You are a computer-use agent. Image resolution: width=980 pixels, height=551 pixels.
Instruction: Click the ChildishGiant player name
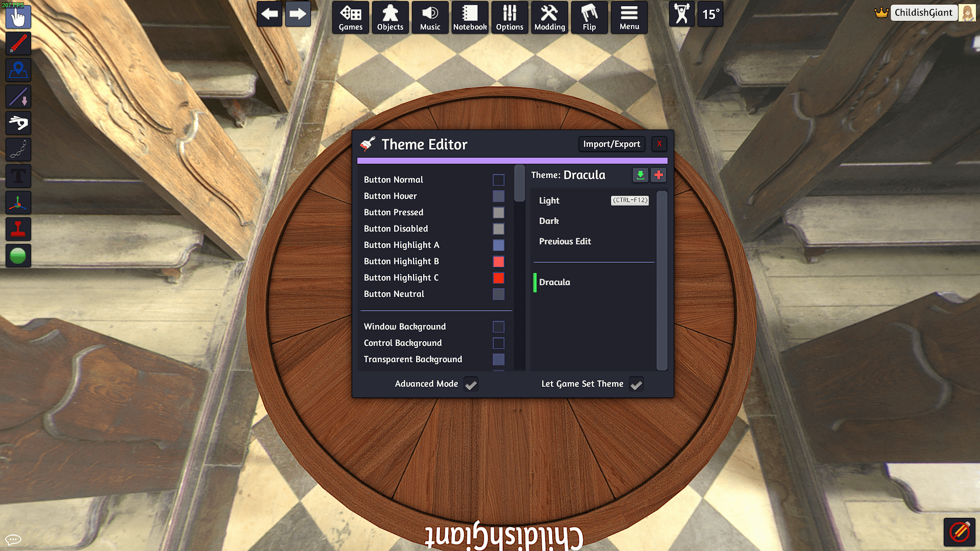coord(923,13)
